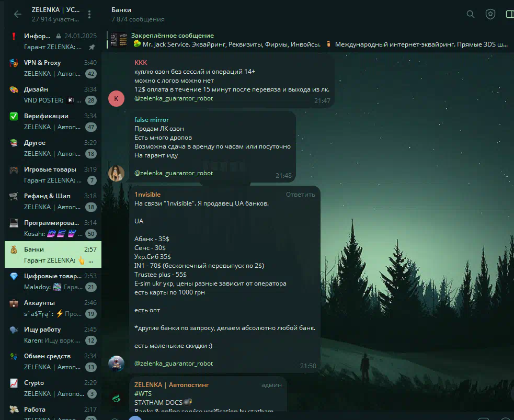Open @zelenka_guarantor_robot link in KKK's message
This screenshot has width=514, height=420.
(x=174, y=98)
